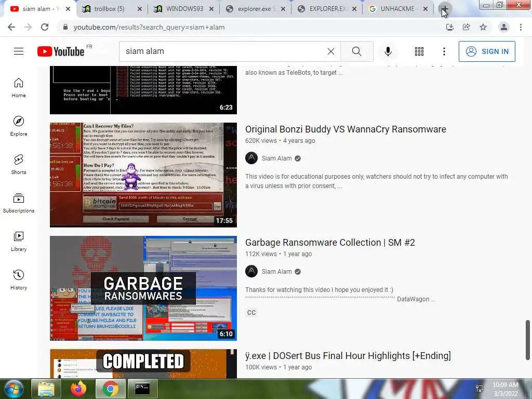Open 'Garbage Ransomware Collection | SM #2' title
Image resolution: width=532 pixels, height=399 pixels.
click(330, 243)
